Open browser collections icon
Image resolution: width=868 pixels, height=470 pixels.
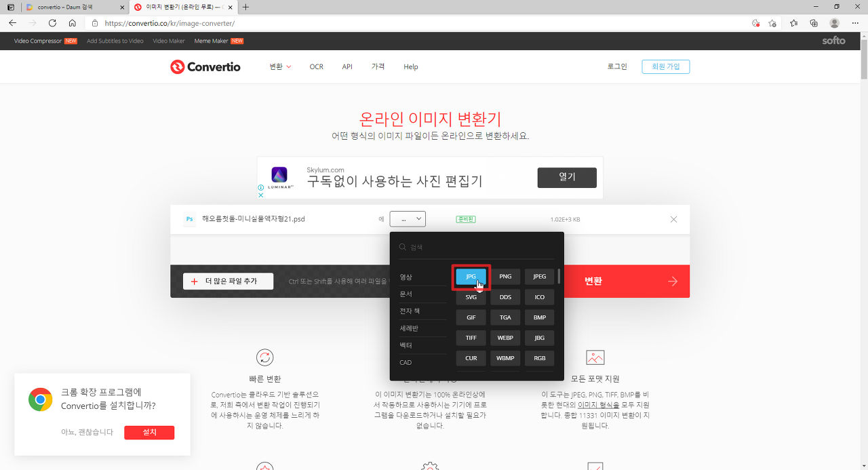(x=814, y=23)
